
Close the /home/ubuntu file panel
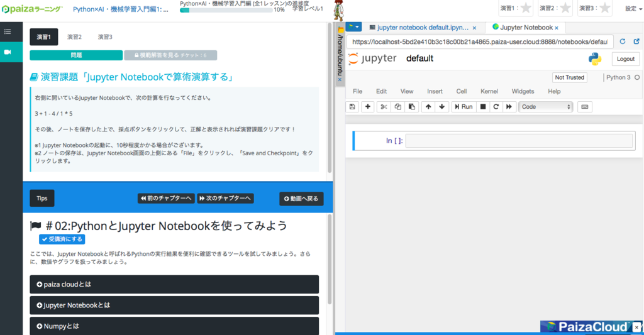coord(340,79)
